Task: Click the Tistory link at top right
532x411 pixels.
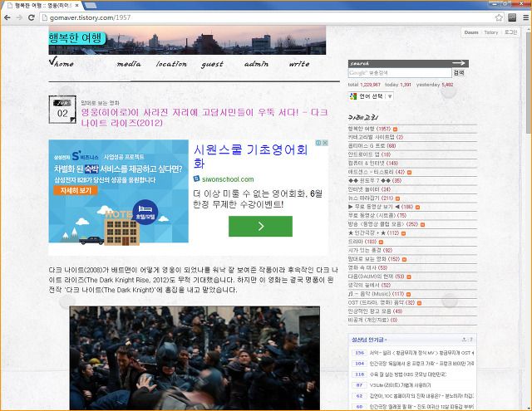Action: [x=490, y=32]
